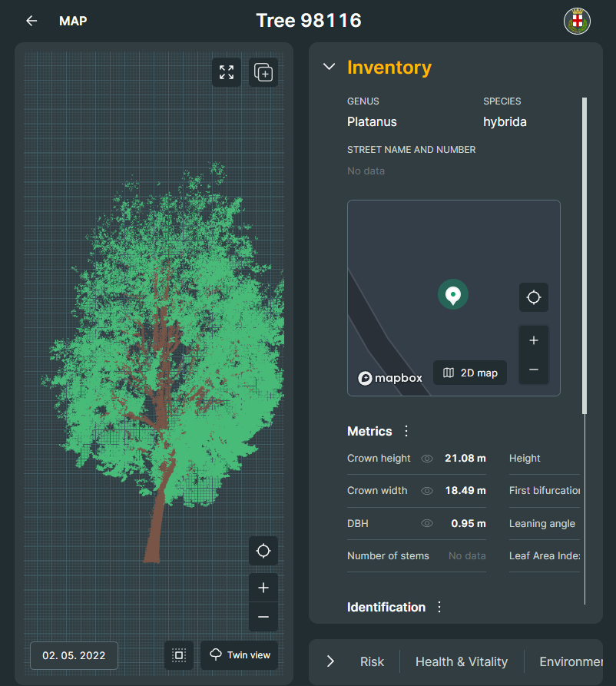Click the add-to-compare icon in viewer
This screenshot has height=686, width=616.
click(x=263, y=72)
